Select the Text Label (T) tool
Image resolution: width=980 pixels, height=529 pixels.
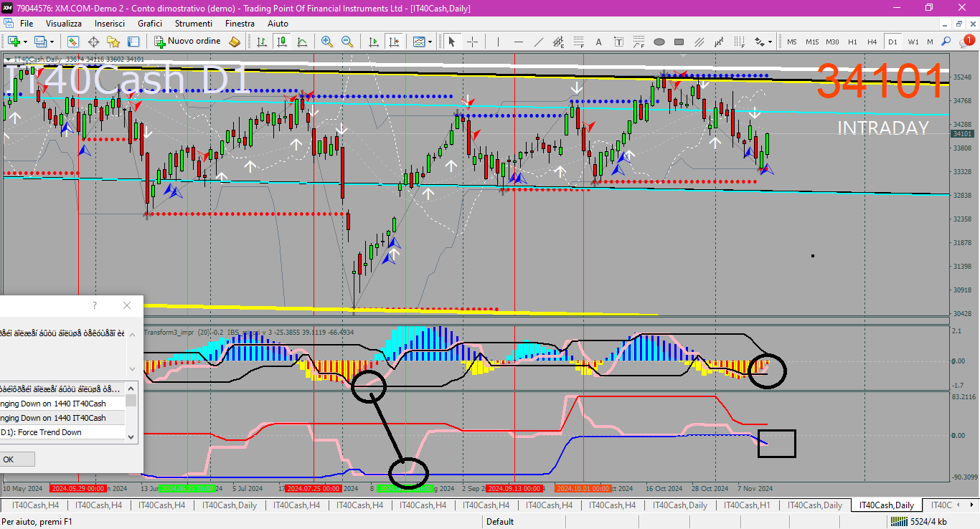click(618, 42)
